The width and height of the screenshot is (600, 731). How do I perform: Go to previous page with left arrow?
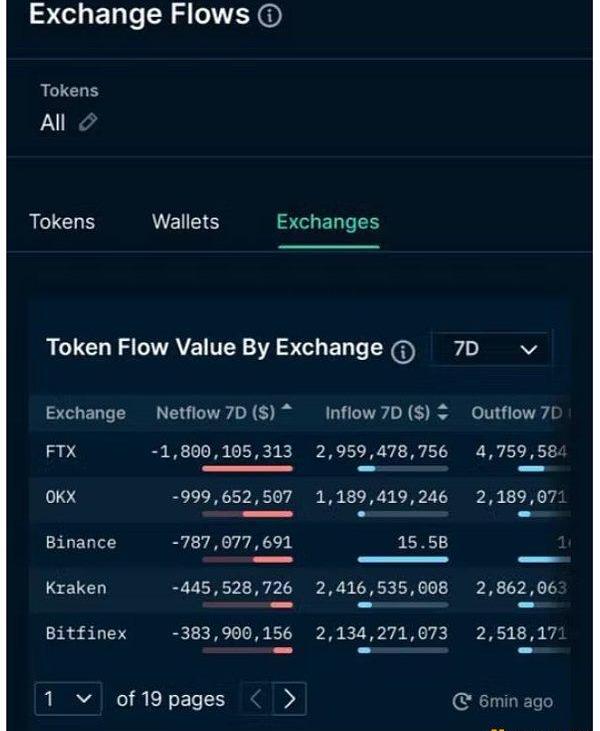(259, 698)
